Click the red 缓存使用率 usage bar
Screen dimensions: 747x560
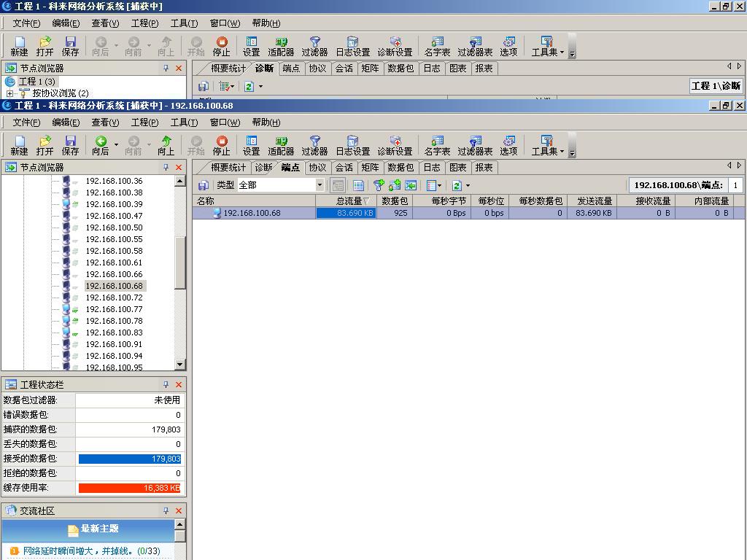(129, 489)
